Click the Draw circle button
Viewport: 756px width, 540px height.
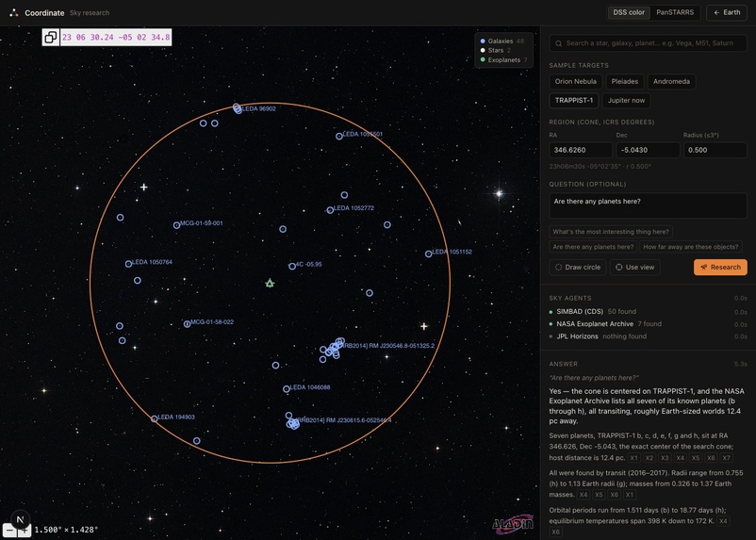(x=578, y=267)
